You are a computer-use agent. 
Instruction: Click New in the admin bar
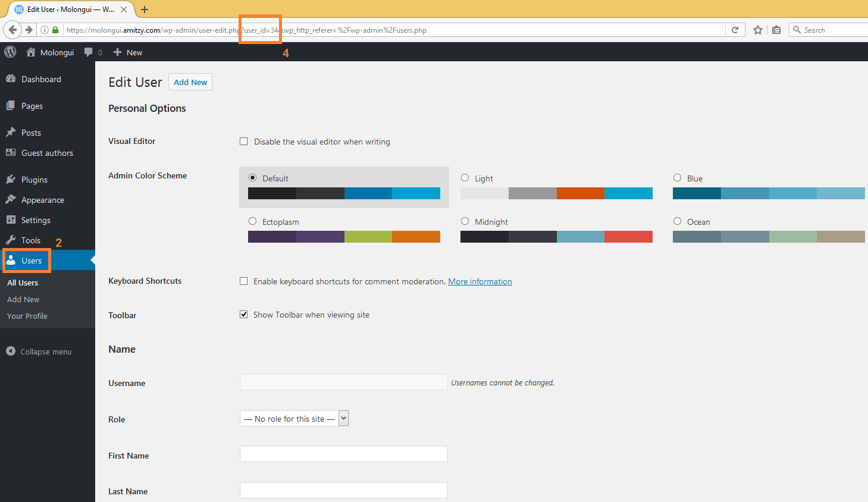(134, 52)
